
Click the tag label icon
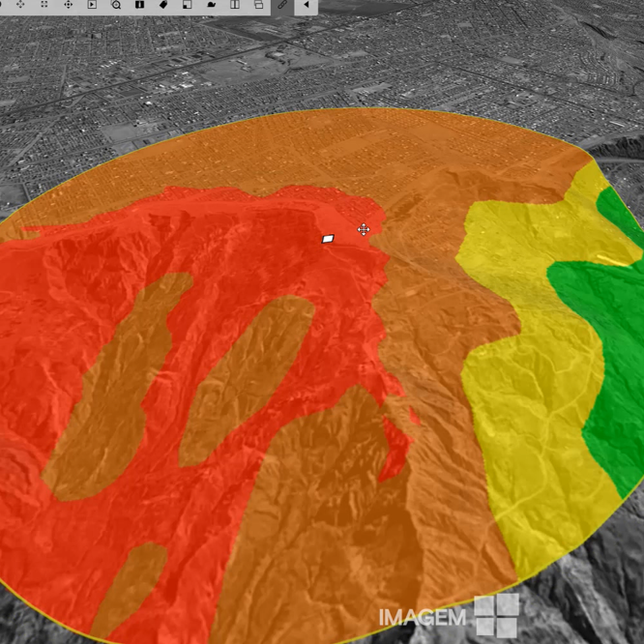[163, 5]
